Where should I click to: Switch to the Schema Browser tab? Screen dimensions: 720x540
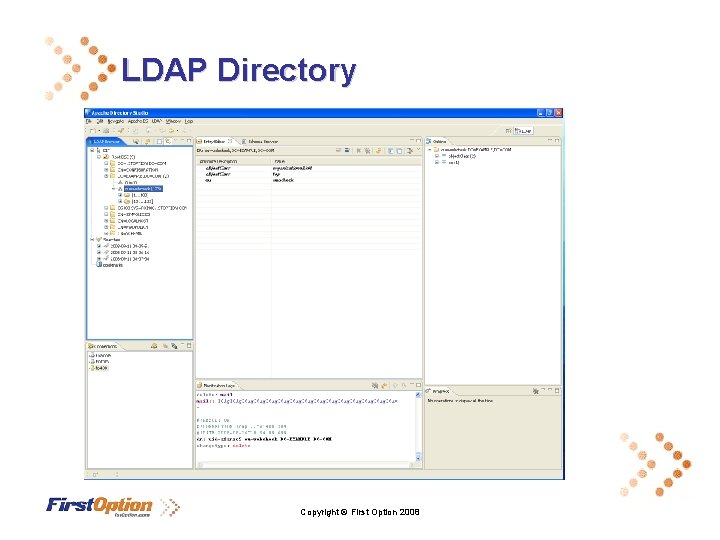(260, 141)
